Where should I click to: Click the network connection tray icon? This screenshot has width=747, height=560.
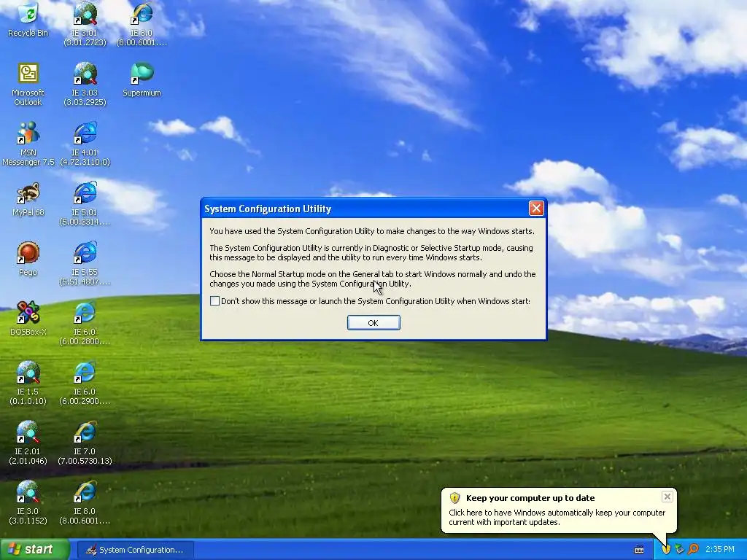[679, 550]
